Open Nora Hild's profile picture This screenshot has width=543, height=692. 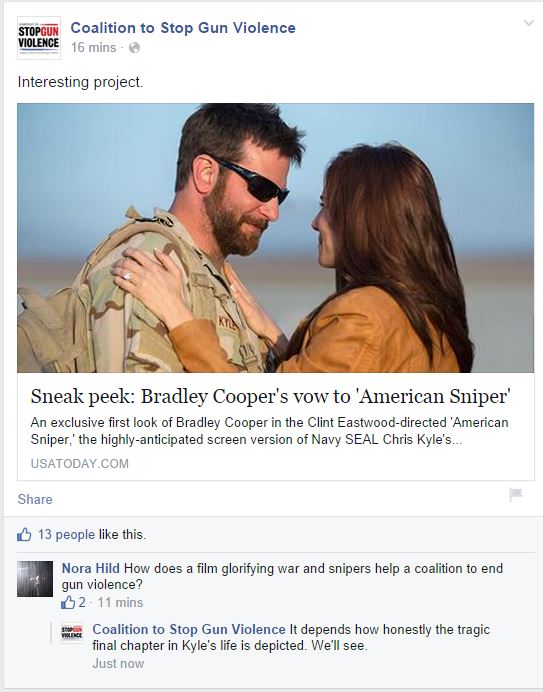coord(35,579)
